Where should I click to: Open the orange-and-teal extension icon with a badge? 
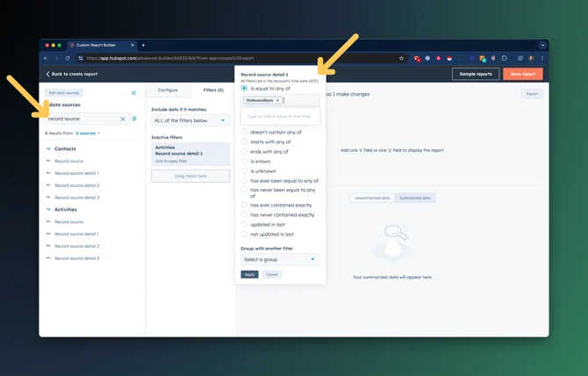[483, 59]
